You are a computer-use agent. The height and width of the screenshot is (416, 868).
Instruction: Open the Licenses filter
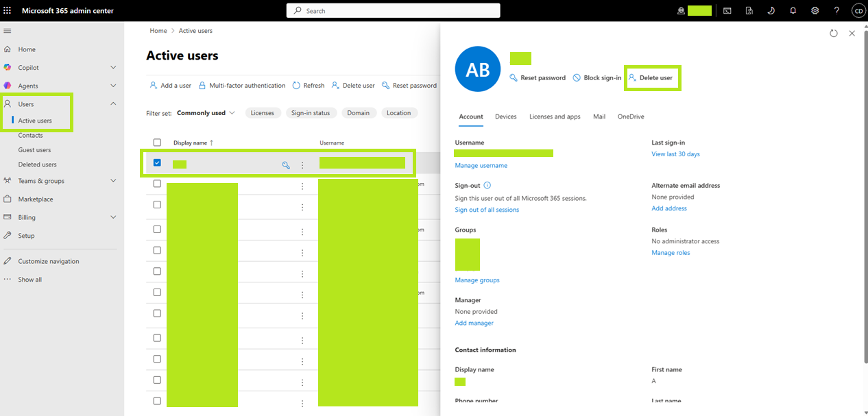(263, 113)
